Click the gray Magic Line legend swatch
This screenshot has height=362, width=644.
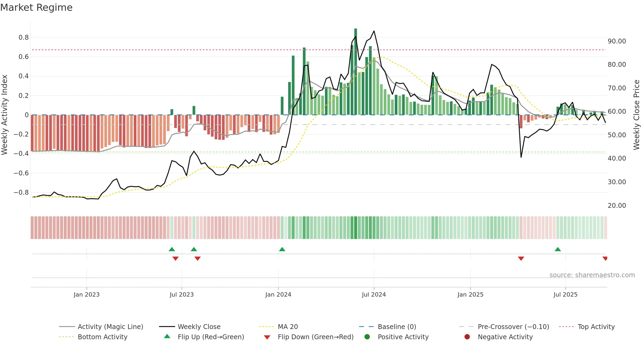point(67,327)
